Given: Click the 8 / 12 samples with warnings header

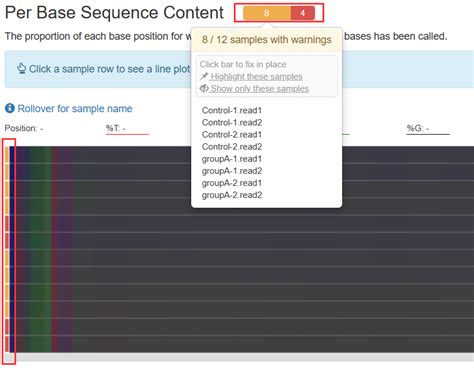Looking at the screenshot, I should [267, 40].
